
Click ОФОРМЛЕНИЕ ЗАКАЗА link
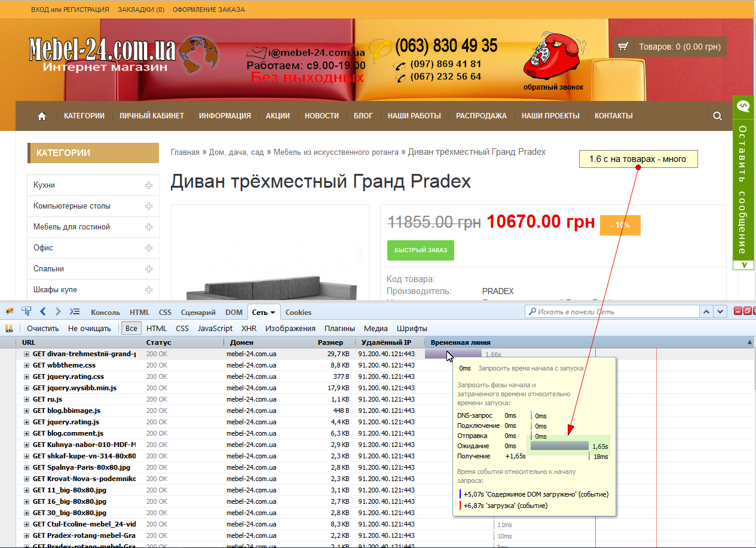[209, 10]
